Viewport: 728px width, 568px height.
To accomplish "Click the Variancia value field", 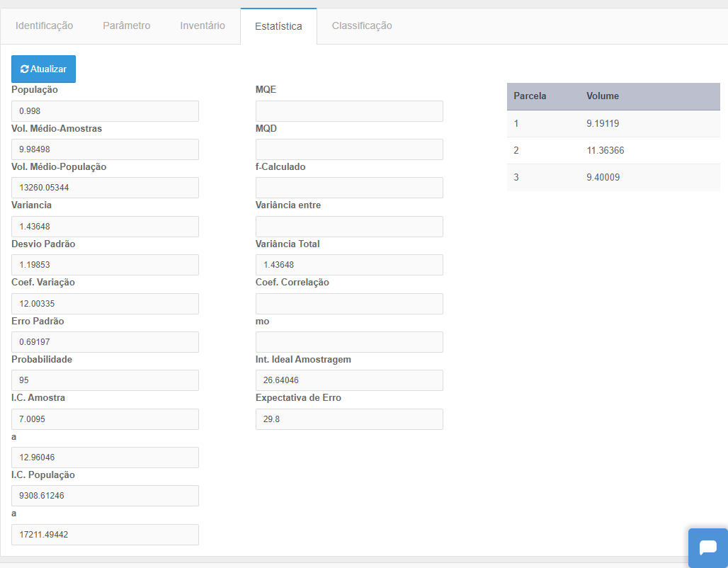I will coord(105,227).
